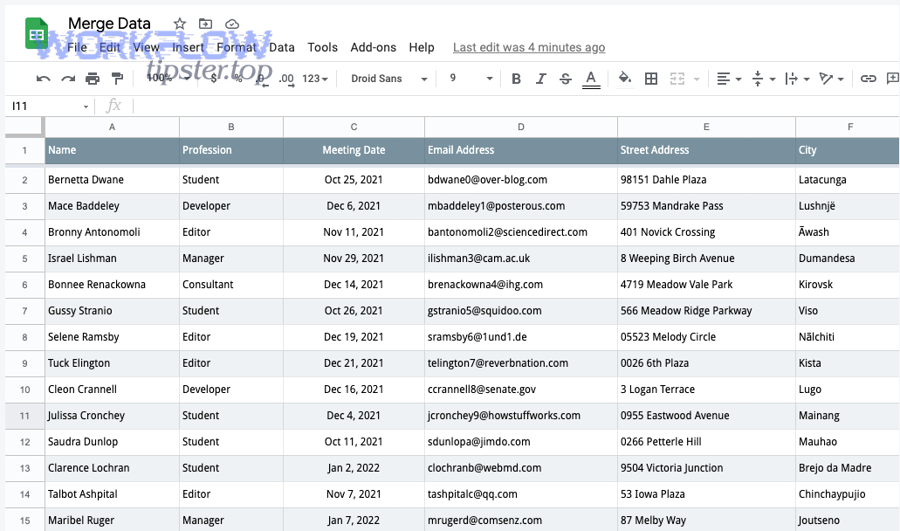Viewport: 900px width, 531px height.
Task: Click the print icon
Action: click(92, 79)
